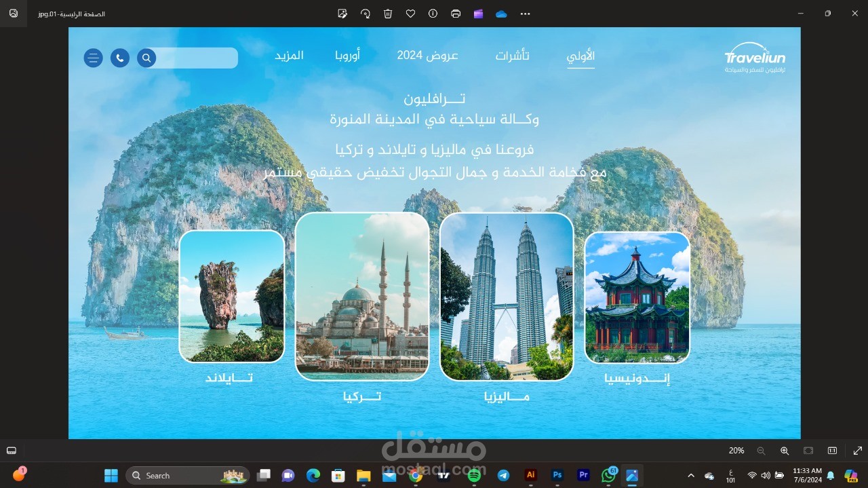The image size is (868, 488).
Task: Click the Fit to window icon
Action: click(x=808, y=451)
